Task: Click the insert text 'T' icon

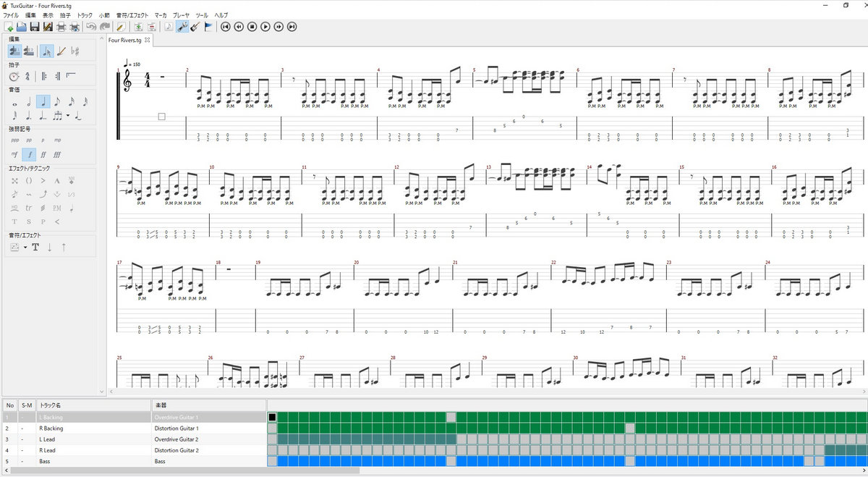Action: click(x=35, y=248)
